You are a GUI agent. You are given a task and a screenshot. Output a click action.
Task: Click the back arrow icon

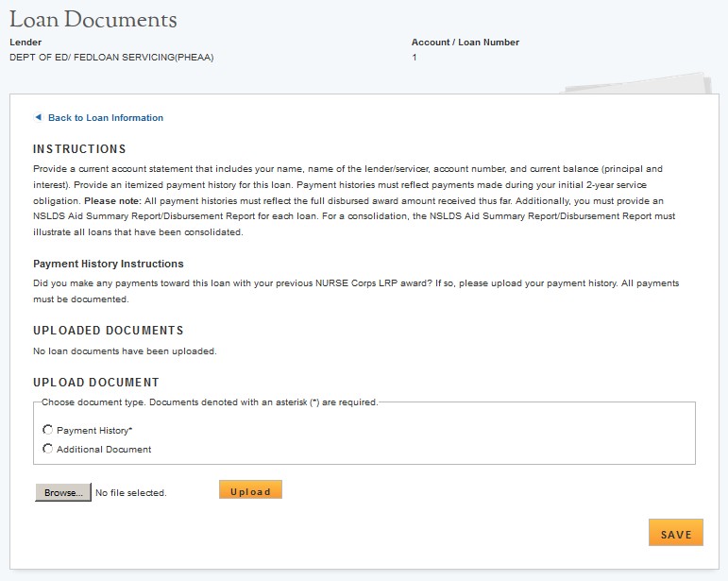(38, 118)
